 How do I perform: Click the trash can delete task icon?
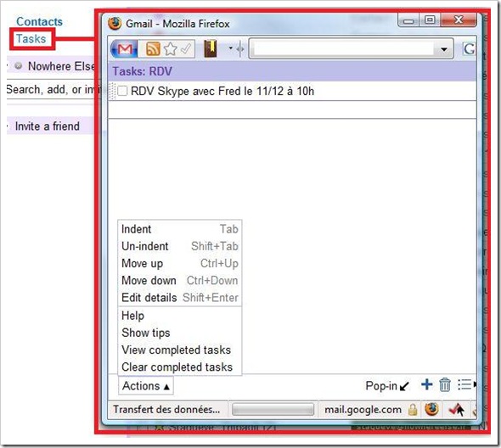pos(444,384)
